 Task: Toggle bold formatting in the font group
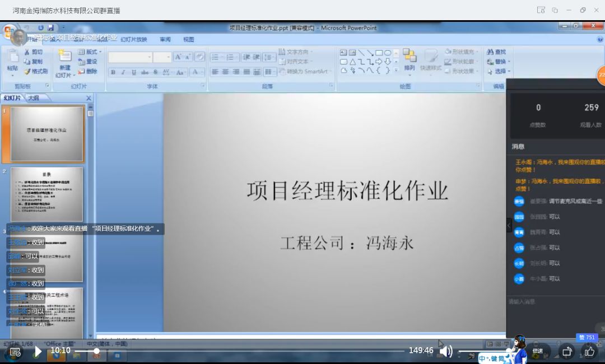point(112,73)
